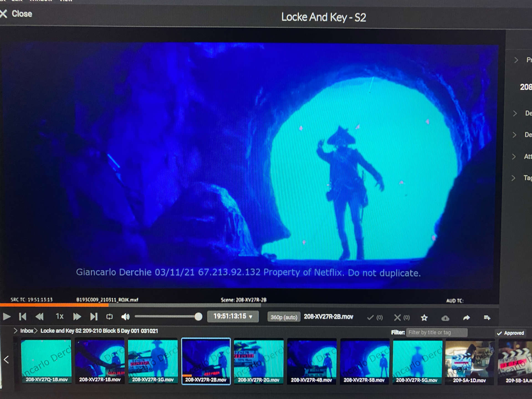Toggle the Approved filter checkbox
Image resolution: width=532 pixels, height=399 pixels.
[500, 333]
